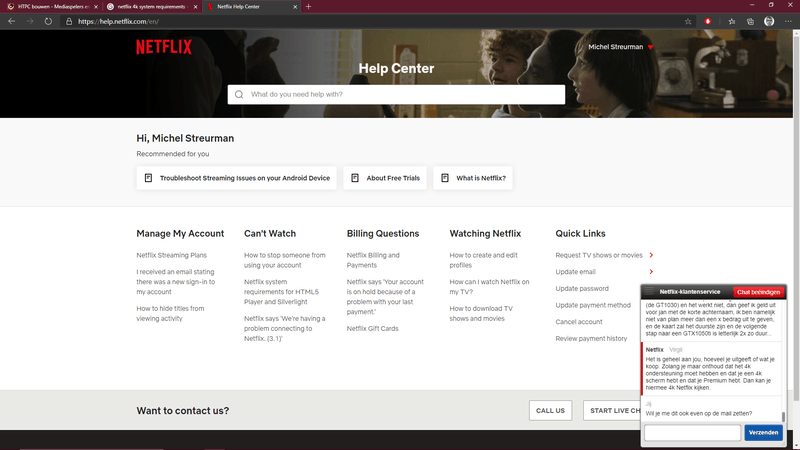Open problem connecting to Netflix (3.1) link
Image resolution: width=800 pixels, height=450 pixels.
pos(284,328)
